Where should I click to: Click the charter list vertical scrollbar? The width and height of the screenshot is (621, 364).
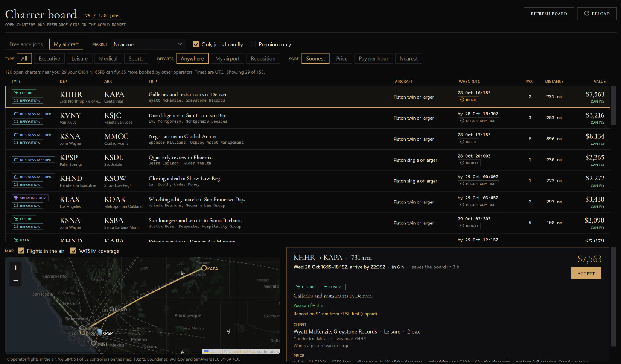[x=613, y=105]
